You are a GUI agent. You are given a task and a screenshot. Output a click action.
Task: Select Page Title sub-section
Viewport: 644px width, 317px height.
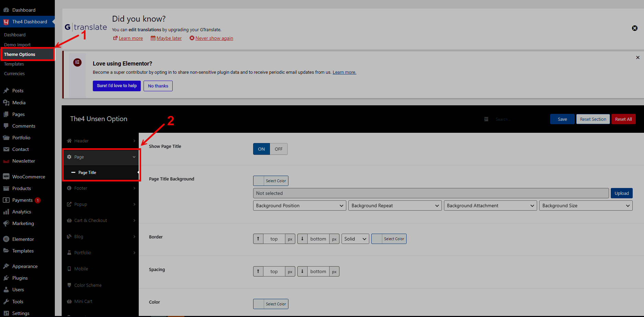101,172
